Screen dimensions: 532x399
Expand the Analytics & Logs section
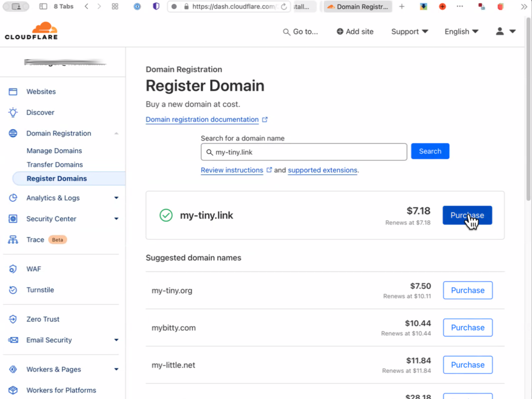[x=116, y=198]
